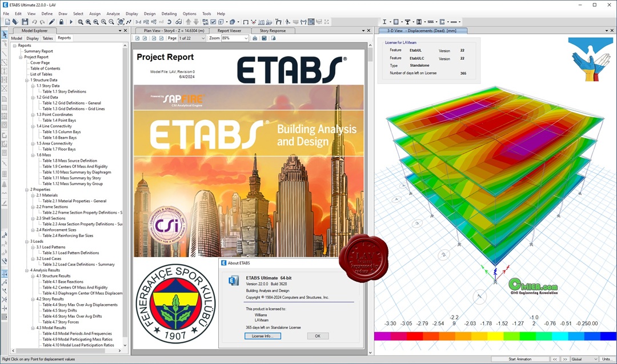This screenshot has width=617, height=364.
Task: Select 'Table 1.1 Story Definitions' in the tree
Action: pos(64,91)
